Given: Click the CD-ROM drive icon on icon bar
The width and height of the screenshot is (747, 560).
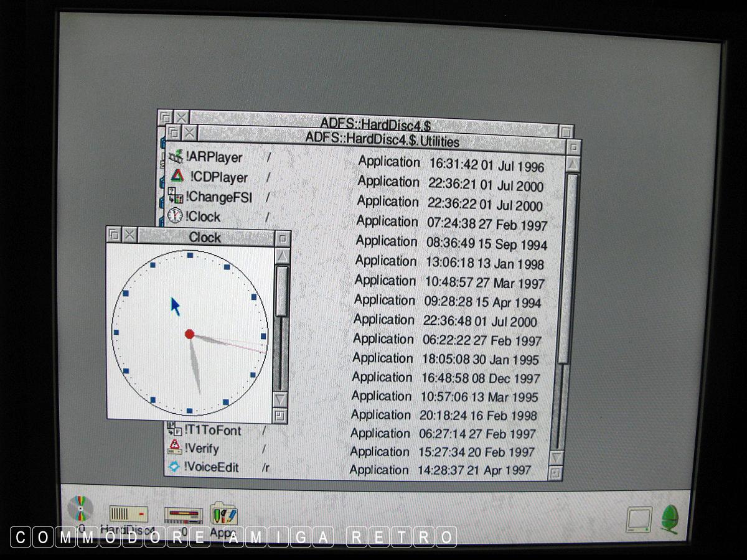Looking at the screenshot, I should coord(80,509).
